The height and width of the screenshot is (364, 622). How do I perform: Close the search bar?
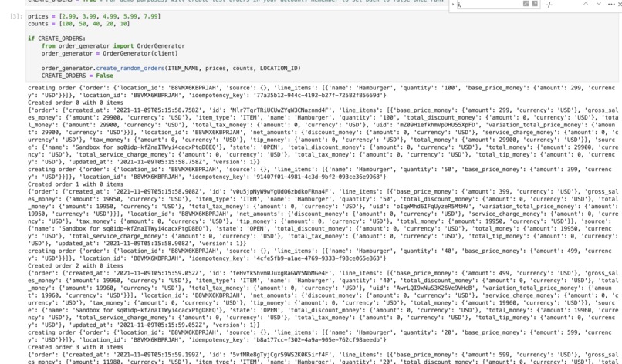[x=618, y=5]
